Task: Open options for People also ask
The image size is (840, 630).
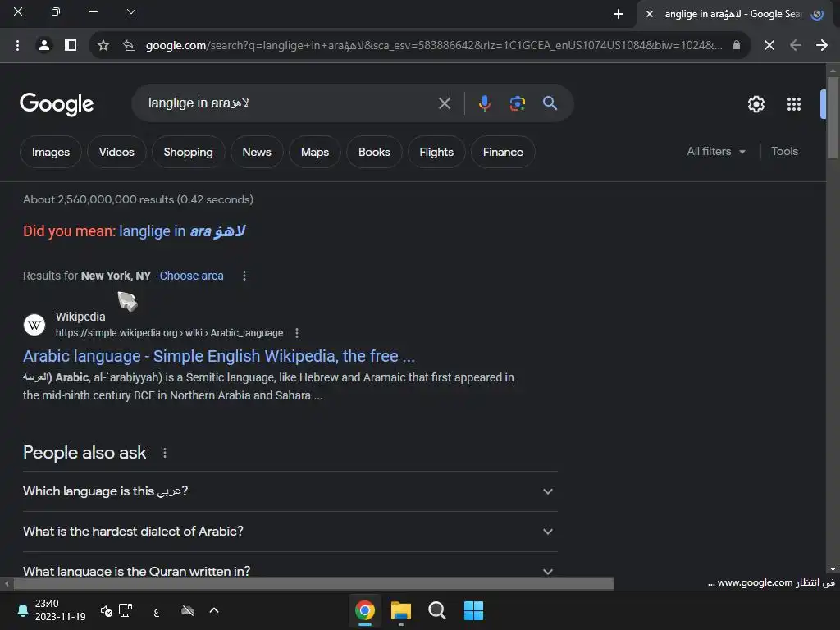Action: tap(164, 453)
